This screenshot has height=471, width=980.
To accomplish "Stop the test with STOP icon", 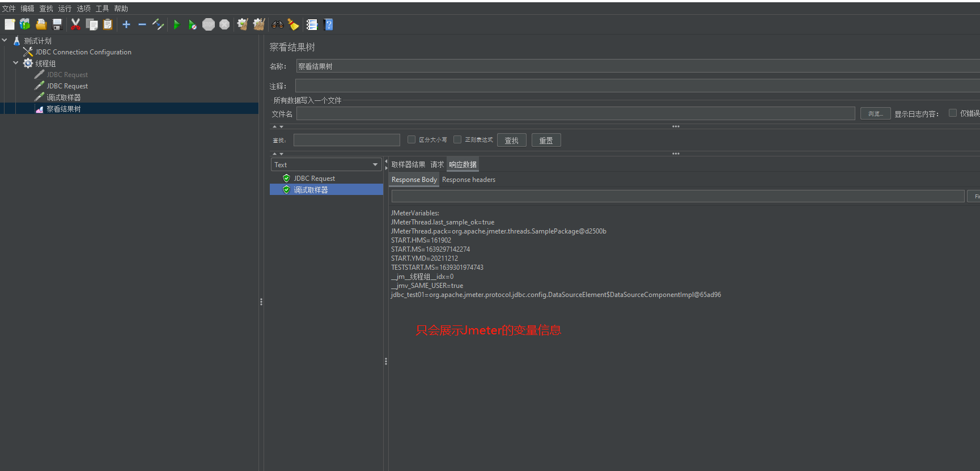I will point(209,24).
